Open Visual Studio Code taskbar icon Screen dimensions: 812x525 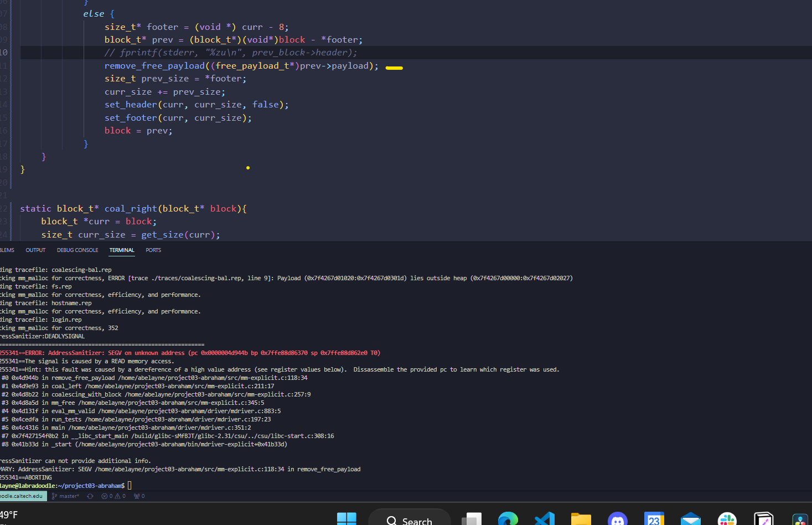point(545,519)
